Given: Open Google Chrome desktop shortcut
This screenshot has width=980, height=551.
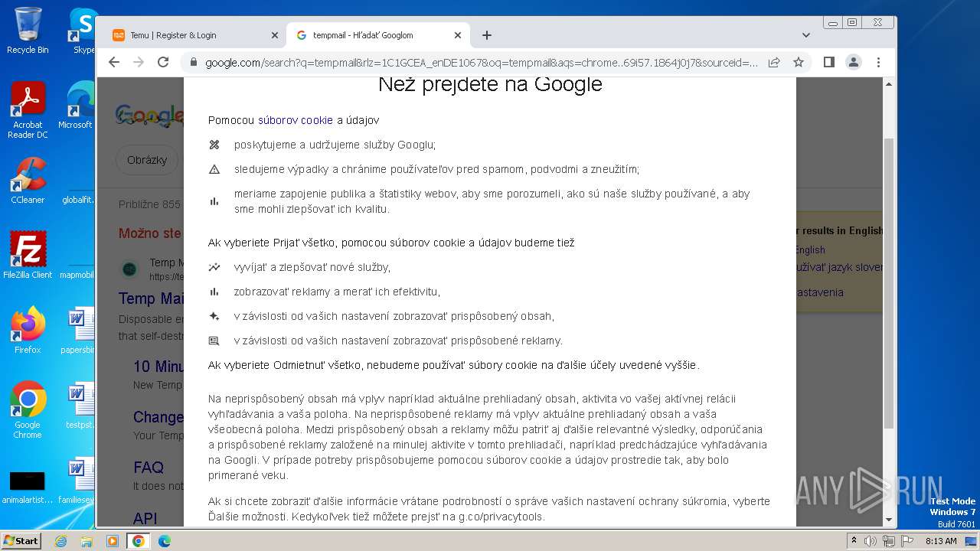Looking at the screenshot, I should tap(28, 410).
